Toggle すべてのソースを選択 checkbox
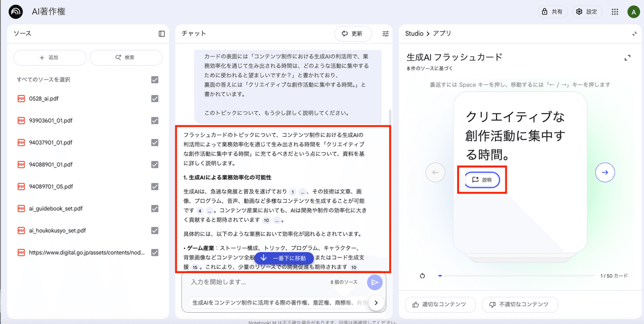 coord(155,79)
